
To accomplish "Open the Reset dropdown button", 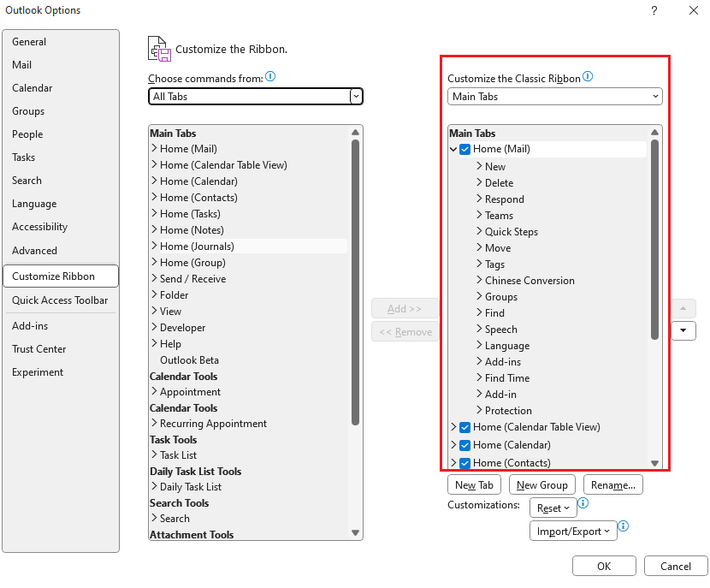I will (x=553, y=508).
